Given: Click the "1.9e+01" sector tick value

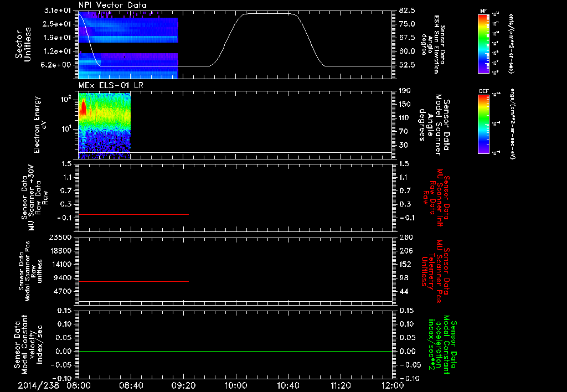Looking at the screenshot, I should pos(58,38).
